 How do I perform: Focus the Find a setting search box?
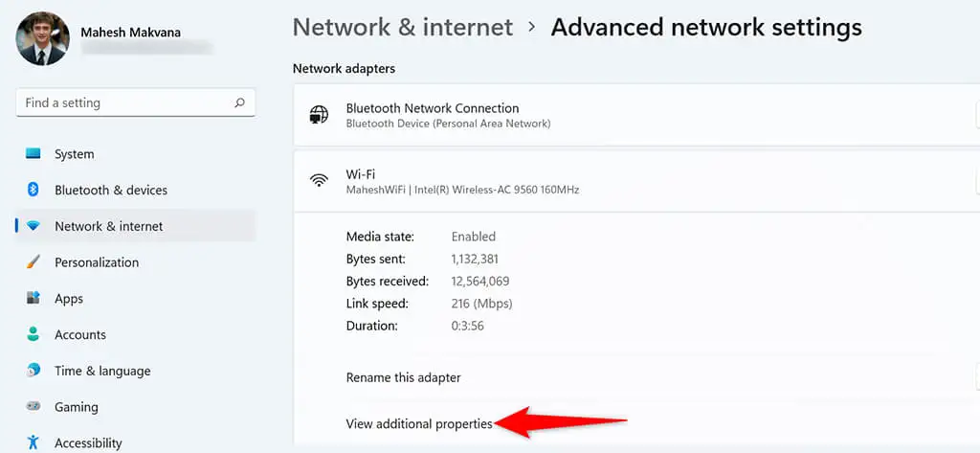coord(136,102)
